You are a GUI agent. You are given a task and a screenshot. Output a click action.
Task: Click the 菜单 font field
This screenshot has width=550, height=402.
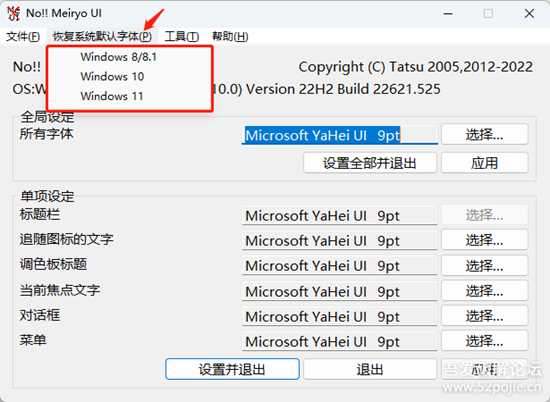(x=340, y=342)
